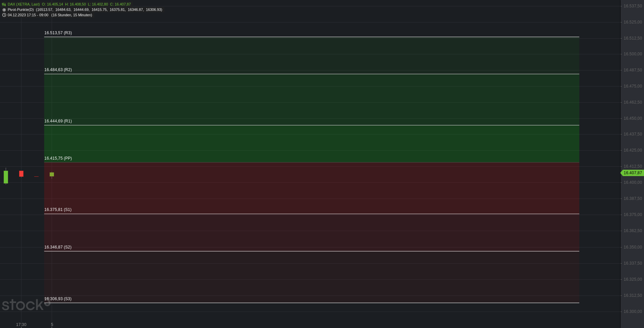This screenshot has height=328, width=644.
Task: Select the small olive-green candle at day 5
Action: click(x=52, y=174)
